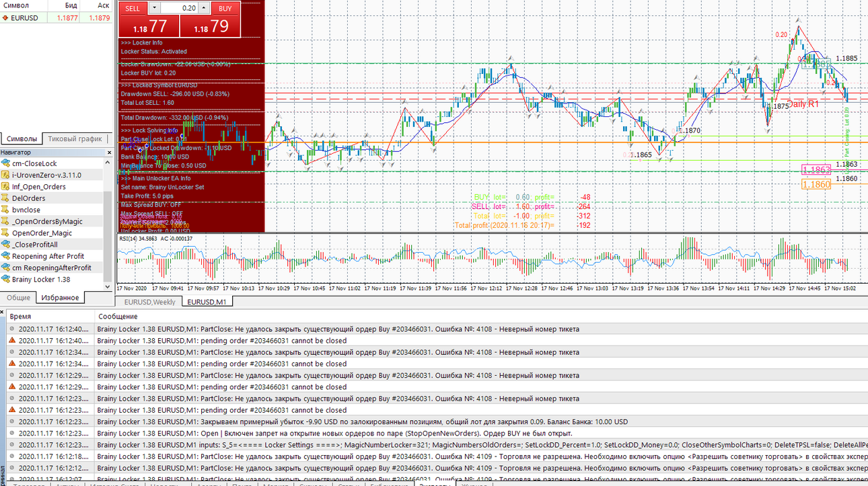Click the i-UrovenZero-v.3.11.0 indicator icon
Screen dimensions: 868x486
coord(6,175)
